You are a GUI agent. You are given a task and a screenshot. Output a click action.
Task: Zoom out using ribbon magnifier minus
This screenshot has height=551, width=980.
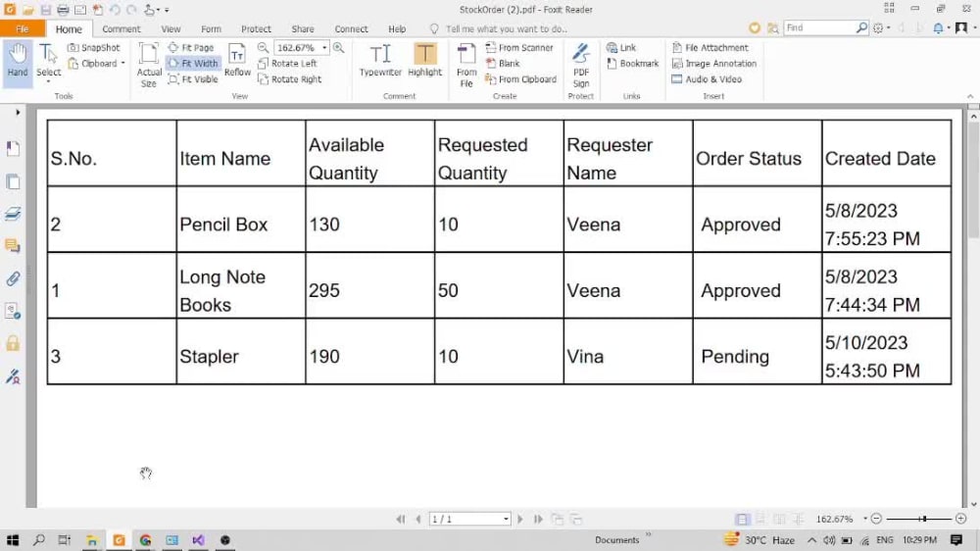coord(263,47)
